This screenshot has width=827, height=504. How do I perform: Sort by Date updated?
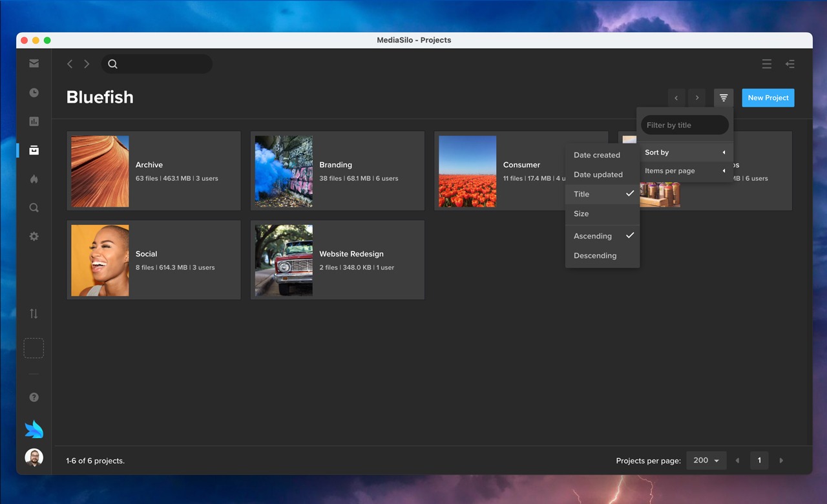pos(602,174)
